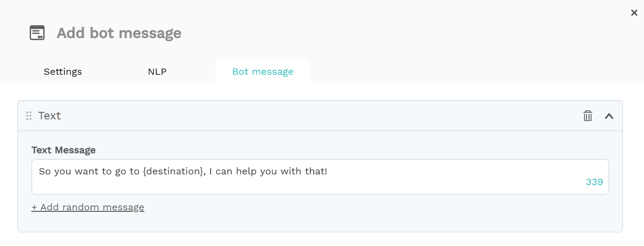Click the drag handle of Text block
644x246 pixels.
(29, 116)
